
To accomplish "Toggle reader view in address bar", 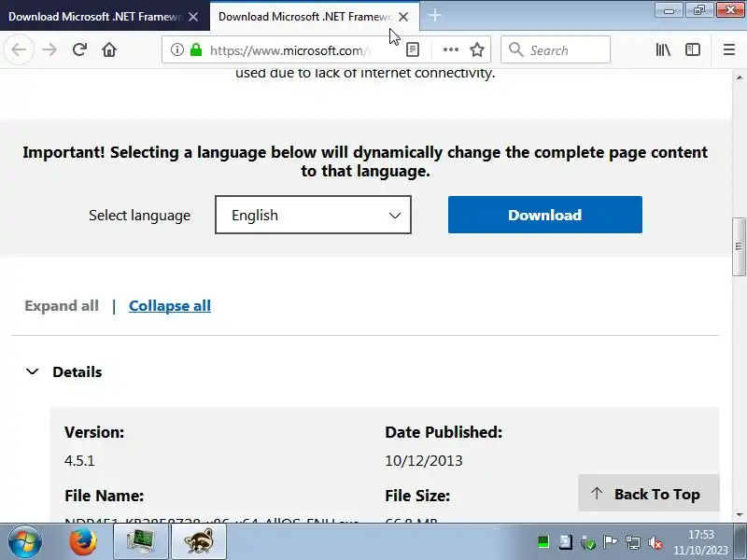I will tap(413, 49).
